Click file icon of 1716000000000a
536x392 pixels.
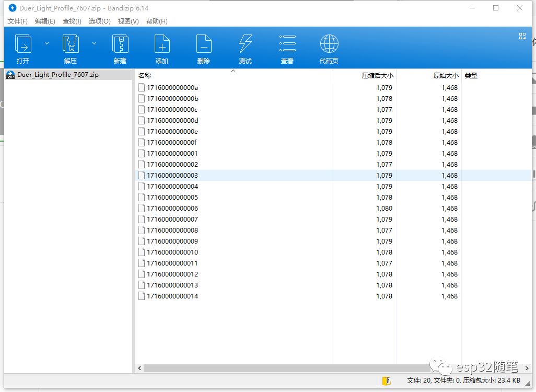click(142, 87)
